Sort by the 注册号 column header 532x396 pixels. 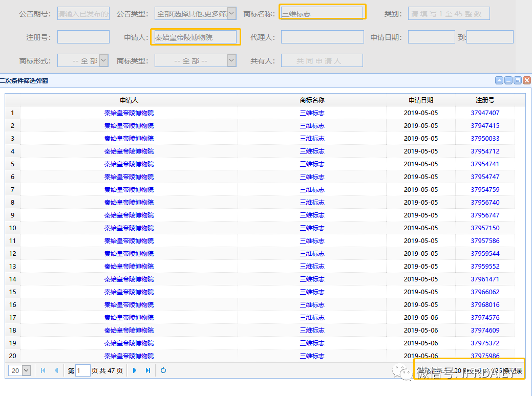pos(485,100)
